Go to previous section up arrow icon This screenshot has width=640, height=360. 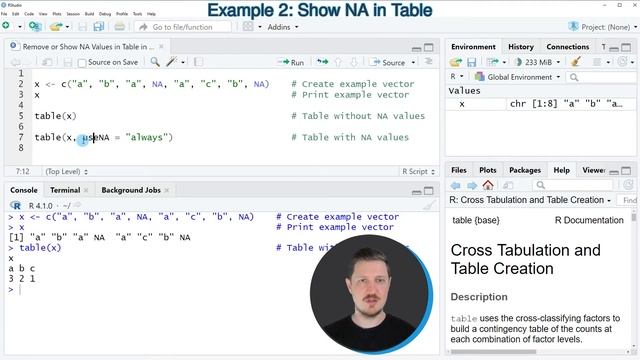point(338,62)
